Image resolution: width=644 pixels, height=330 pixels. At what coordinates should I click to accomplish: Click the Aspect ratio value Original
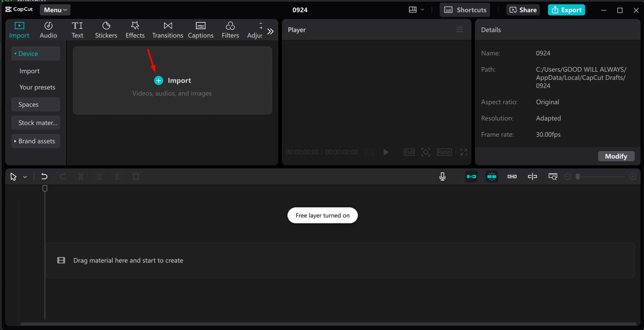547,102
